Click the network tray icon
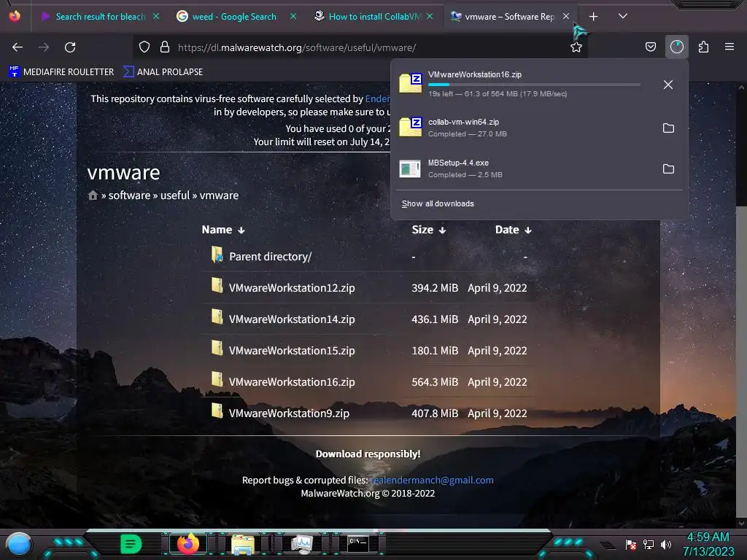This screenshot has height=560, width=747. pos(648,545)
